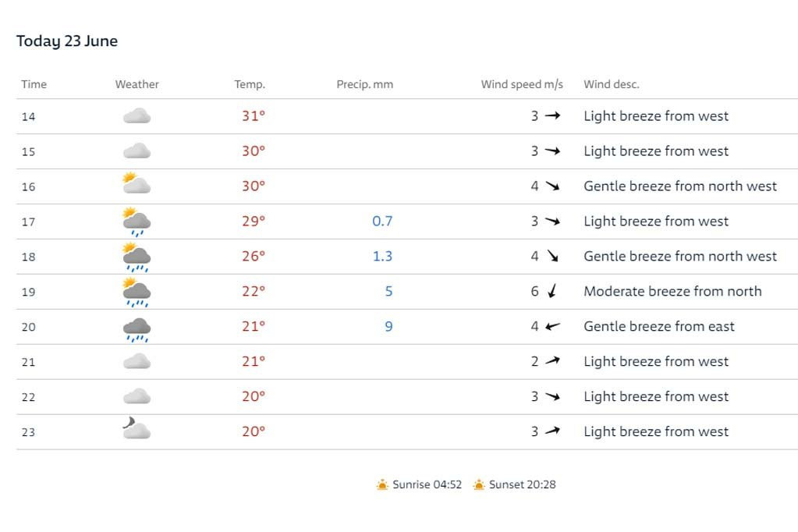Click 'Gentle breeze from east' description
This screenshot has height=532, width=798.
pos(659,326)
